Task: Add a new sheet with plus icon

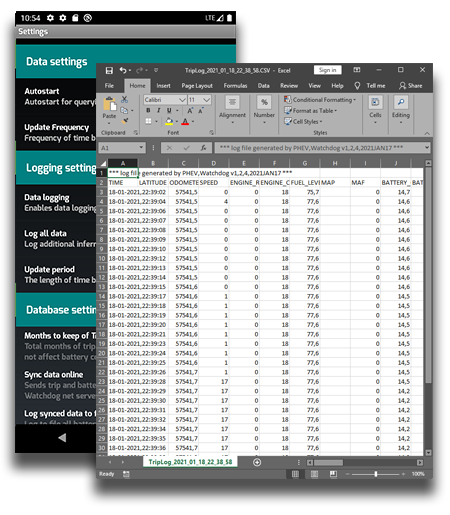Action: [x=257, y=462]
